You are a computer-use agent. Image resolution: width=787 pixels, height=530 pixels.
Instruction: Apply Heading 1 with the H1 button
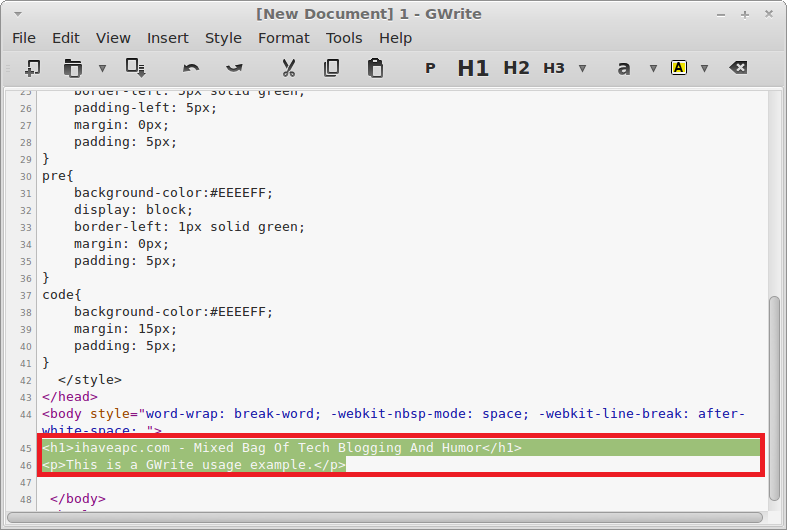click(473, 68)
